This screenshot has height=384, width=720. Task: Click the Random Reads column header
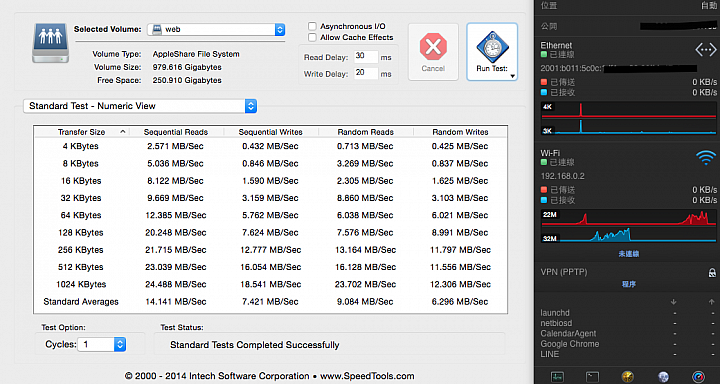tap(366, 132)
